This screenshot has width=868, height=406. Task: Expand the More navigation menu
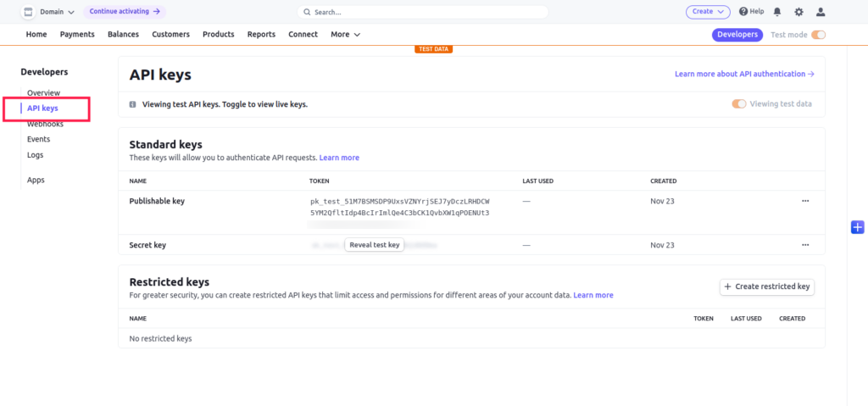346,35
